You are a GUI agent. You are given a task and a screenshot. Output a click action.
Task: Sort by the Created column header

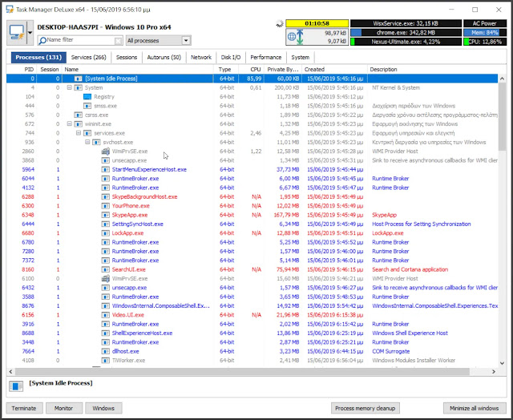pos(335,70)
